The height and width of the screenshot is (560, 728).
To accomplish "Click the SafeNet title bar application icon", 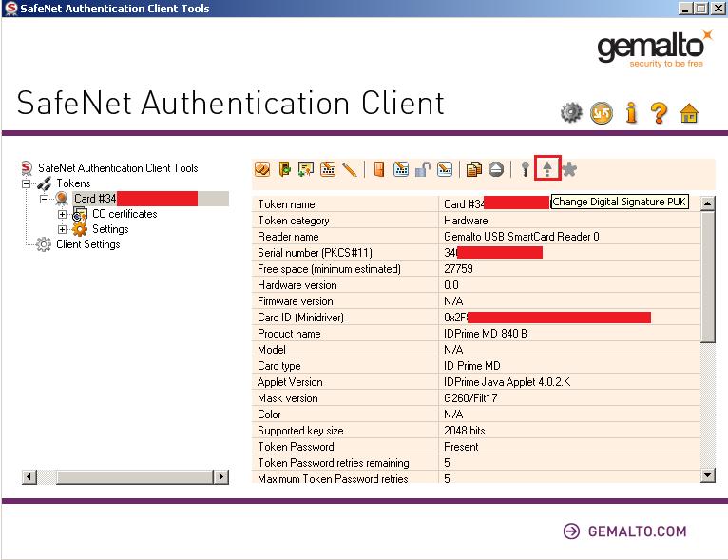I will coord(11,9).
